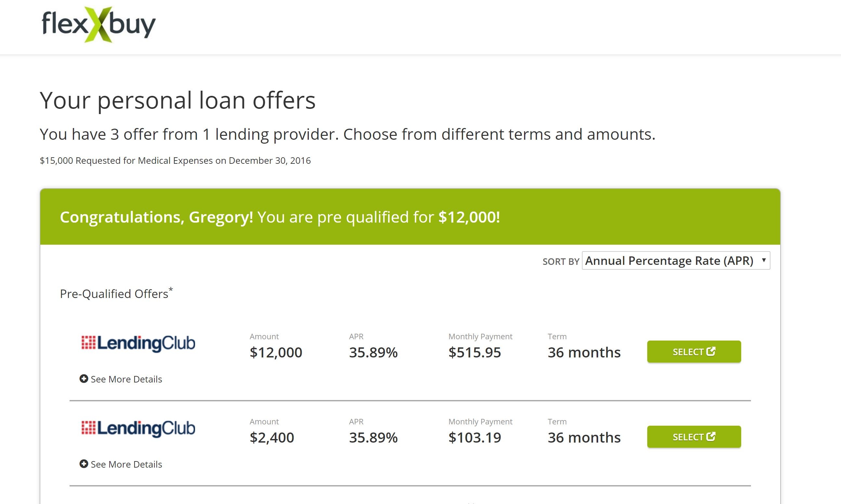The width and height of the screenshot is (841, 504).
Task: Click plus icon under $2,400 offer
Action: pos(84,464)
